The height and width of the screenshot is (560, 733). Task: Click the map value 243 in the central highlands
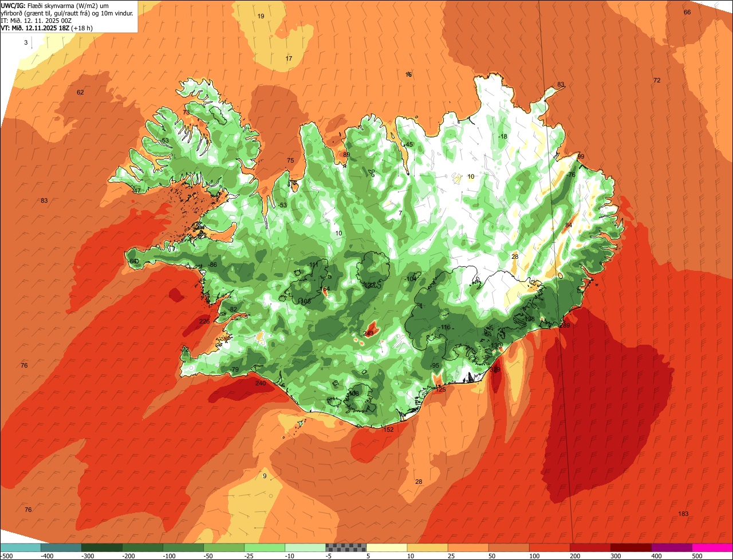click(x=369, y=333)
